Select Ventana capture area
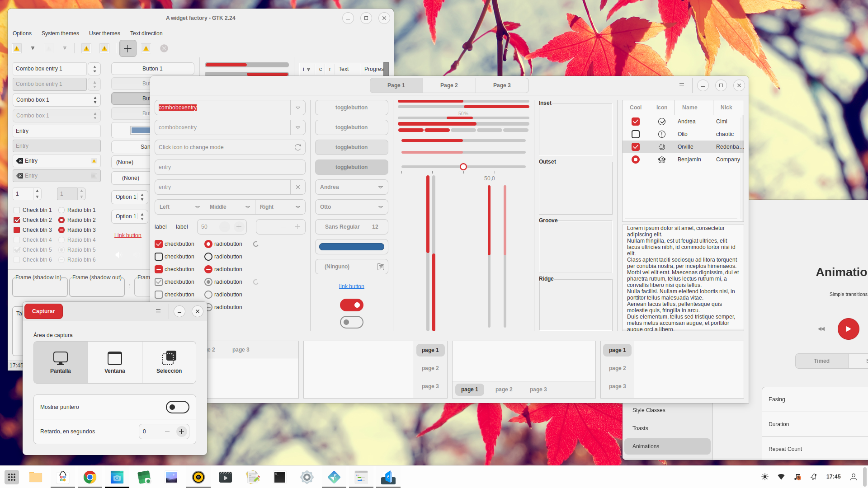 point(115,362)
